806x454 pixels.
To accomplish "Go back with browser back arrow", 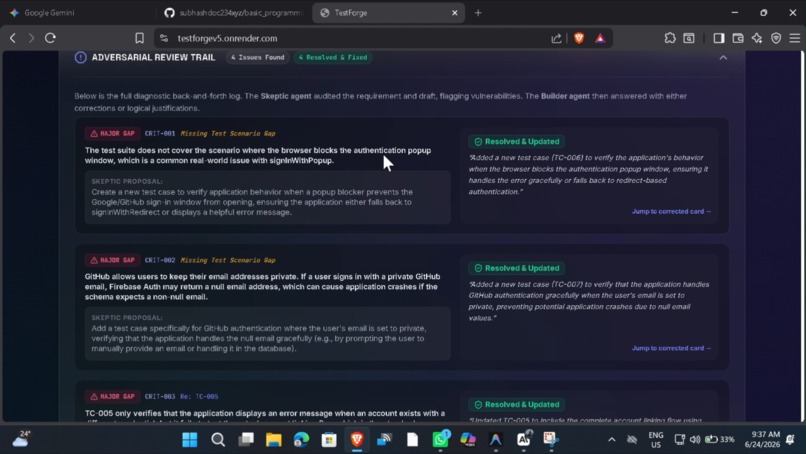I will click(x=13, y=38).
